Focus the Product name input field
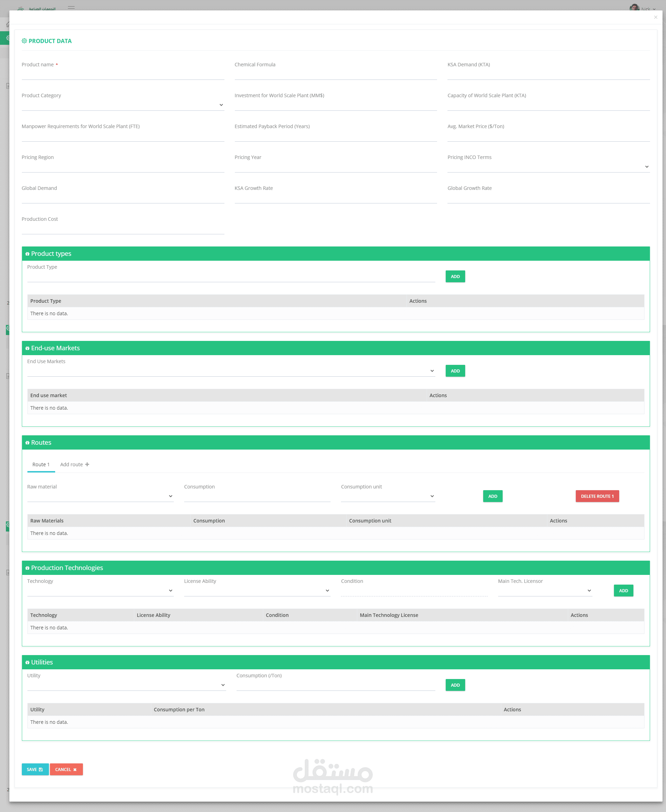Viewport: 666px width, 812px height. pos(123,74)
